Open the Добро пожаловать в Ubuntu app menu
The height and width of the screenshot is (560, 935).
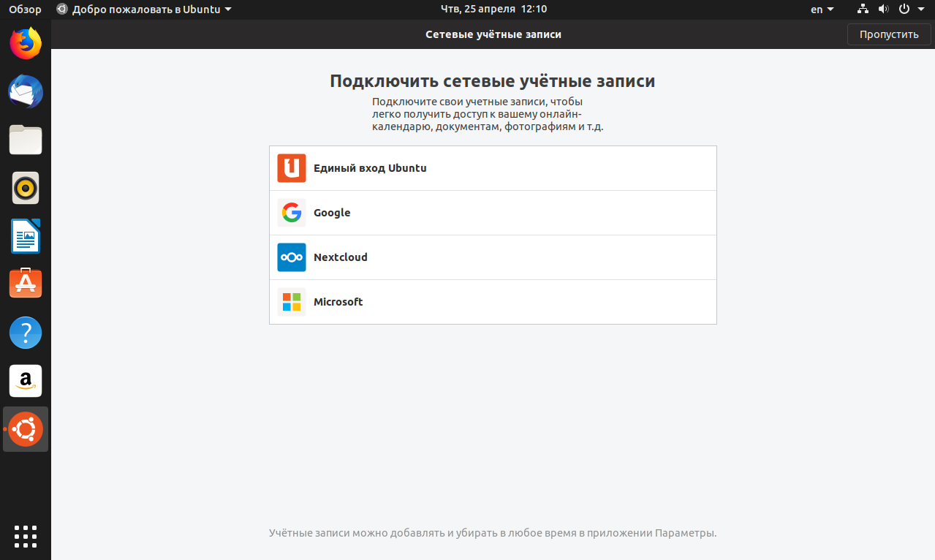(x=144, y=10)
